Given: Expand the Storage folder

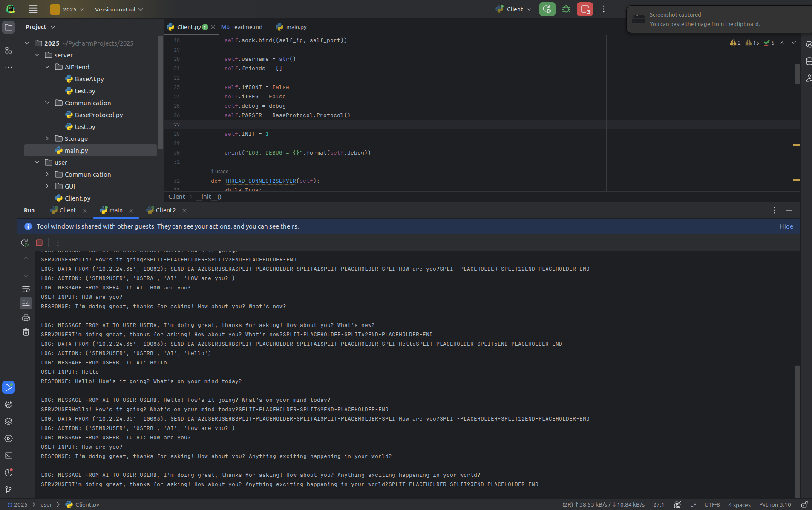Looking at the screenshot, I should coord(47,139).
